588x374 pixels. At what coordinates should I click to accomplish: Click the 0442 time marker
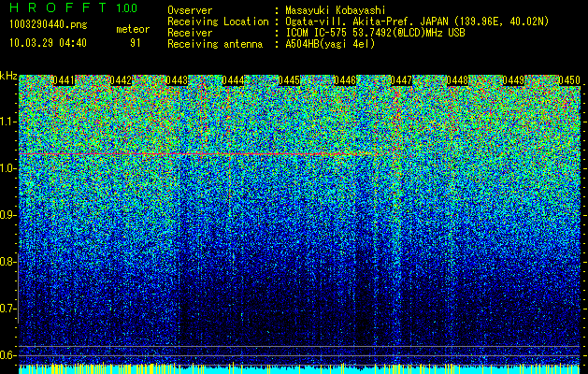pos(121,80)
